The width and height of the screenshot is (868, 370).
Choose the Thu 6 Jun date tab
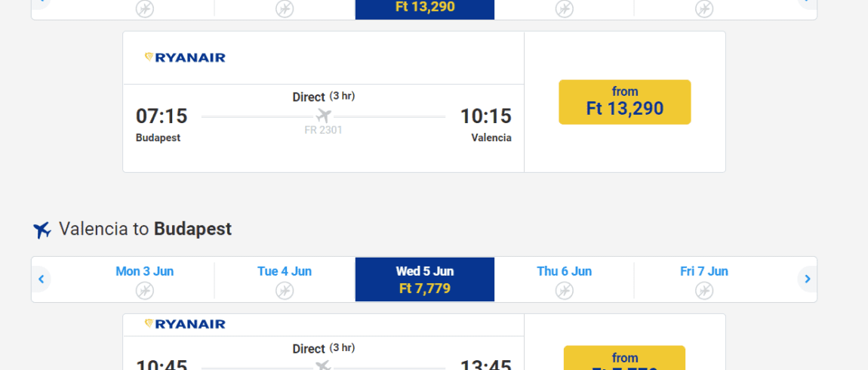(x=564, y=279)
